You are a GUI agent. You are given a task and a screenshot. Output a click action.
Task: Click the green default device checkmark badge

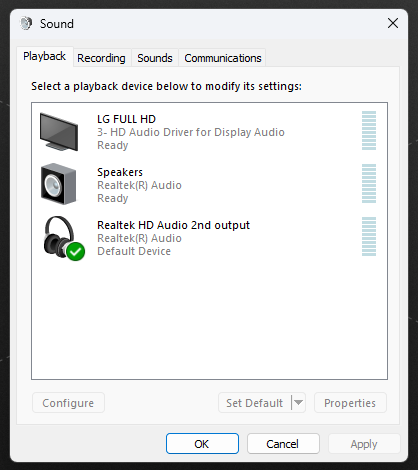pos(75,252)
